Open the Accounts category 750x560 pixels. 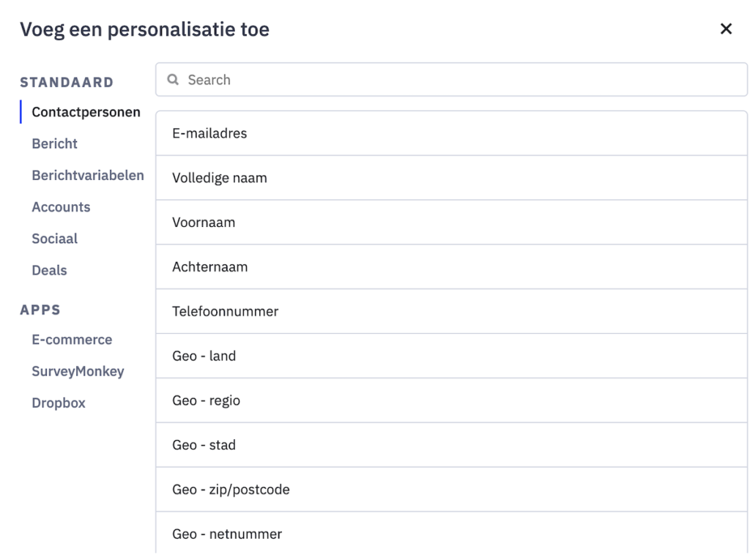click(x=61, y=207)
